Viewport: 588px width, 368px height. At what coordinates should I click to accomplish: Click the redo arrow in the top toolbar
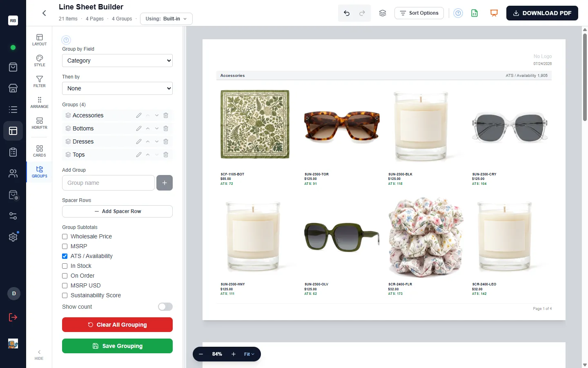point(362,13)
